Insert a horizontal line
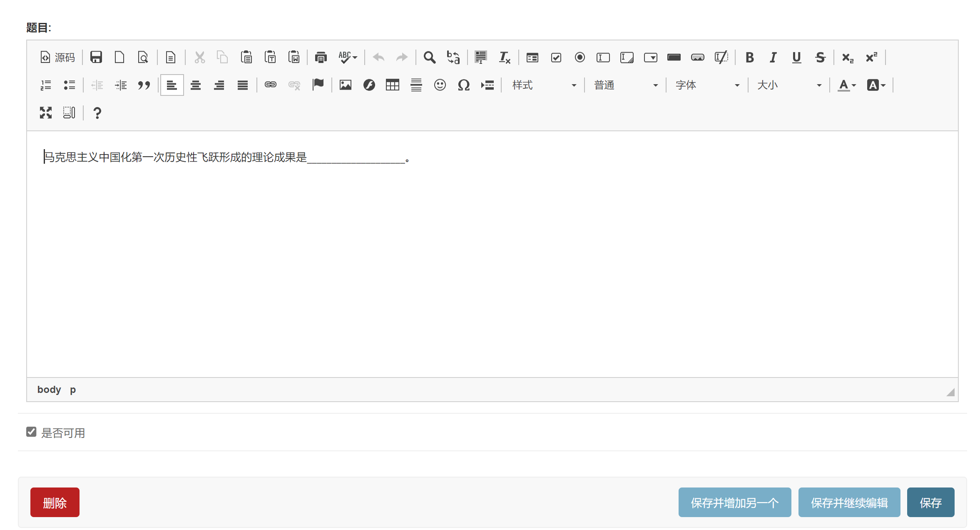Screen dimensions: 980x530 click(x=416, y=85)
